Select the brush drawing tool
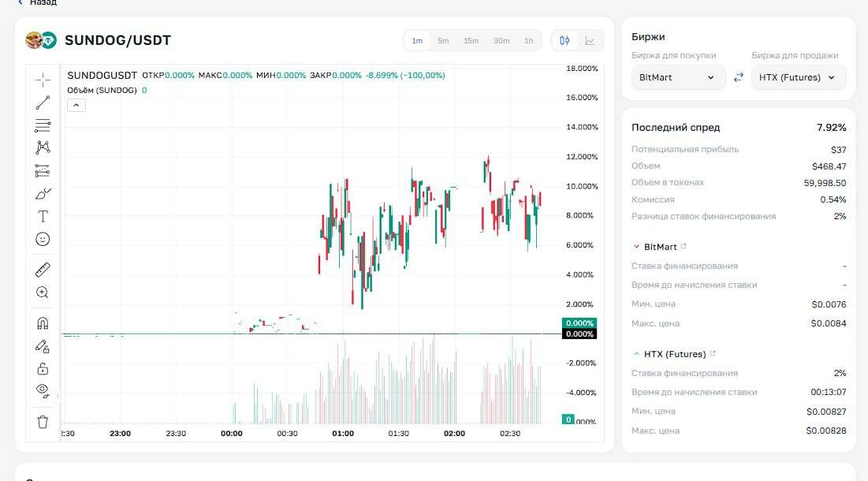The image size is (868, 481). point(43,194)
